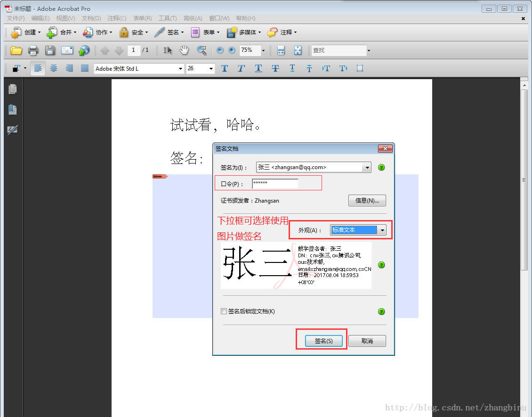Click the Info (信息) button
Screen dimensions: 532x417
[x=367, y=201]
